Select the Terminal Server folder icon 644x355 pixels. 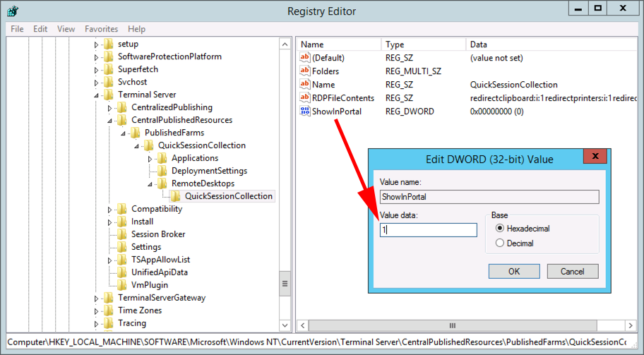tap(109, 95)
